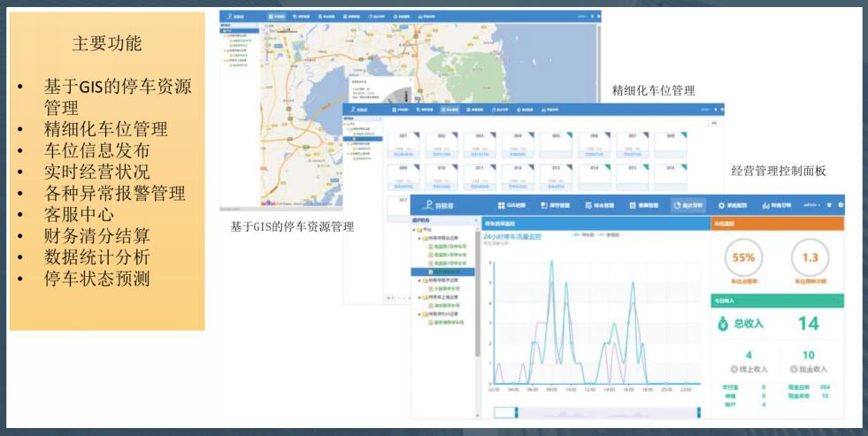Open 系统配置 gear icon in dashboard header
Image resolution: width=868 pixels, height=436 pixels.
(x=721, y=205)
